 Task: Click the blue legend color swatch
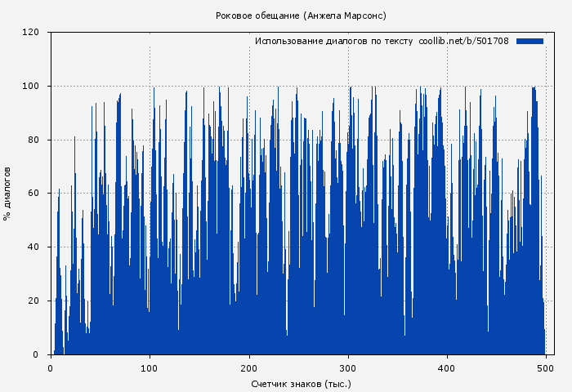(530, 41)
